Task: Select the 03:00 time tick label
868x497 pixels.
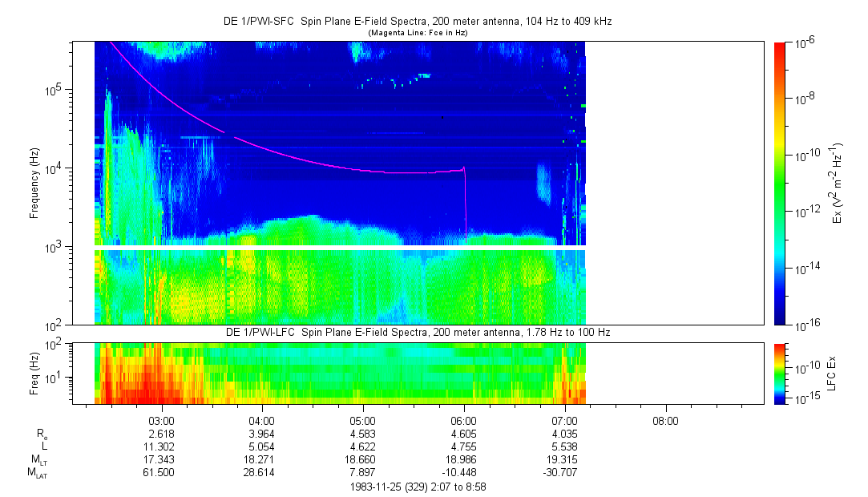Action: point(162,420)
